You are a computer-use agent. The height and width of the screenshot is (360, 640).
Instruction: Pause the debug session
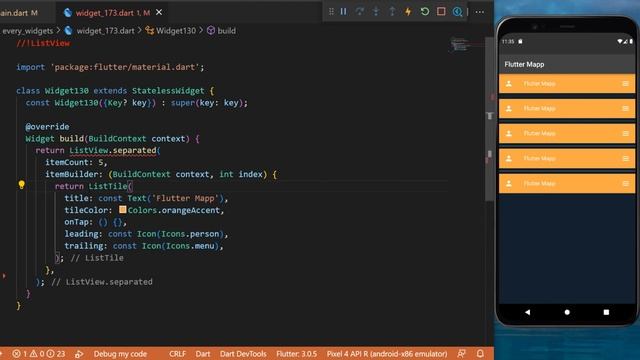(344, 12)
